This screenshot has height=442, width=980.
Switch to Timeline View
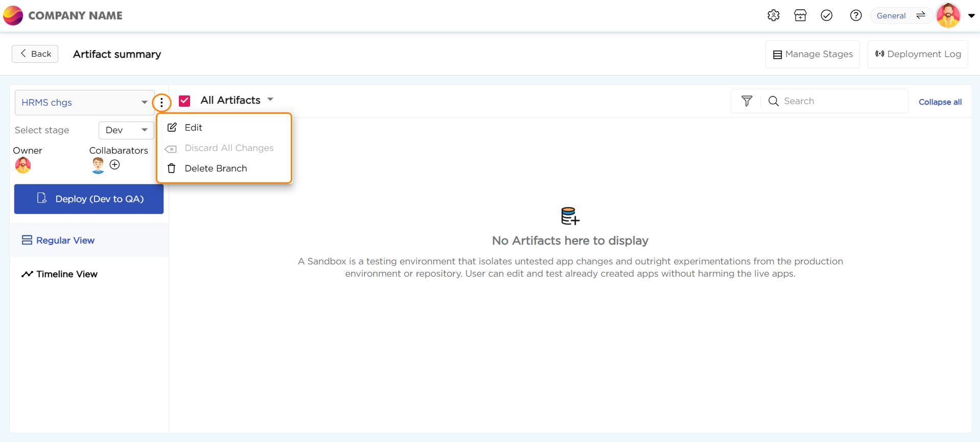click(66, 274)
